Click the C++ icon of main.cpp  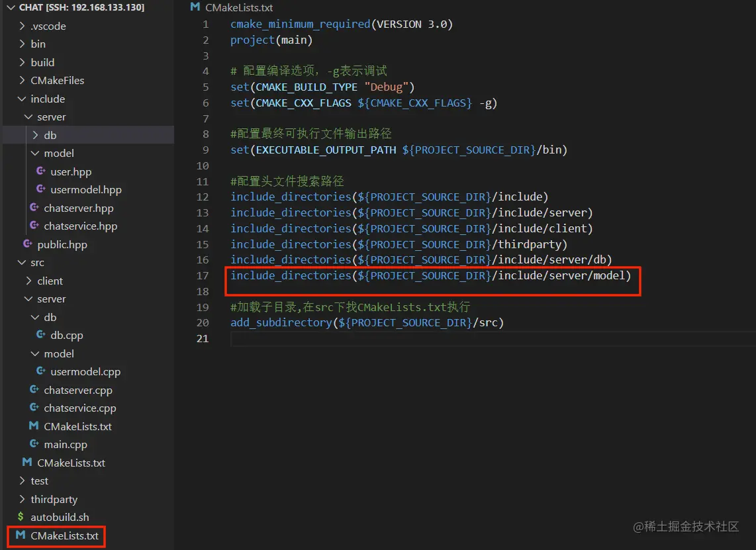[x=34, y=443]
